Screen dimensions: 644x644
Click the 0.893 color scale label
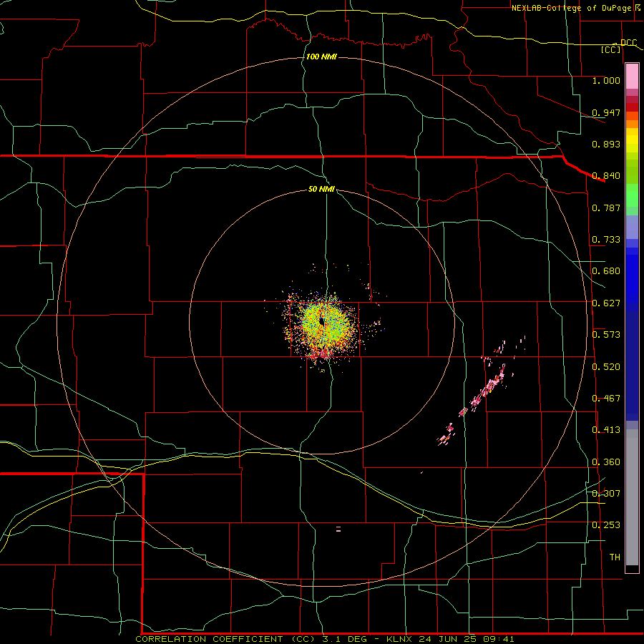tap(606, 144)
